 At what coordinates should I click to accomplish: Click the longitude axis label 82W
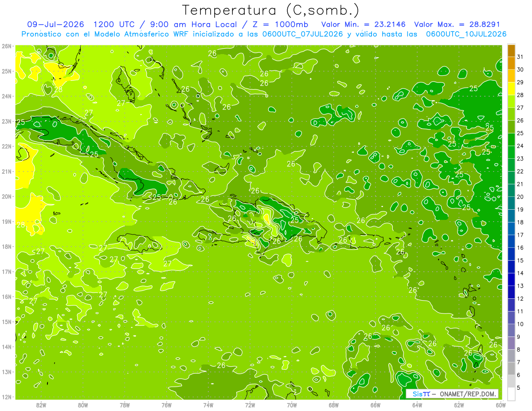41,404
